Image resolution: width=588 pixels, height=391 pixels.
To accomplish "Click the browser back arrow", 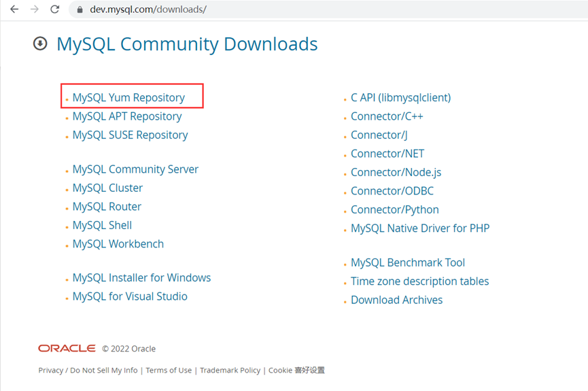I will pos(14,10).
